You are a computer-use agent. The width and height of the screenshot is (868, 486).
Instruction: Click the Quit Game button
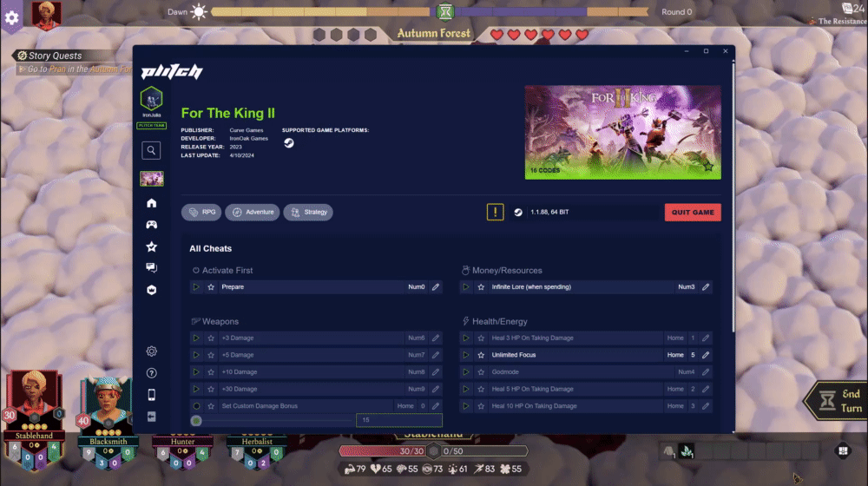[x=693, y=212]
